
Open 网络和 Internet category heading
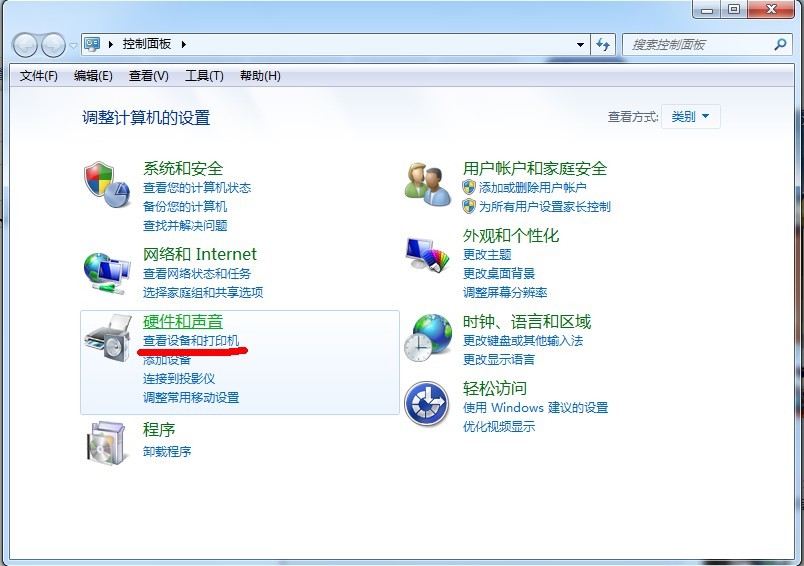click(x=199, y=254)
